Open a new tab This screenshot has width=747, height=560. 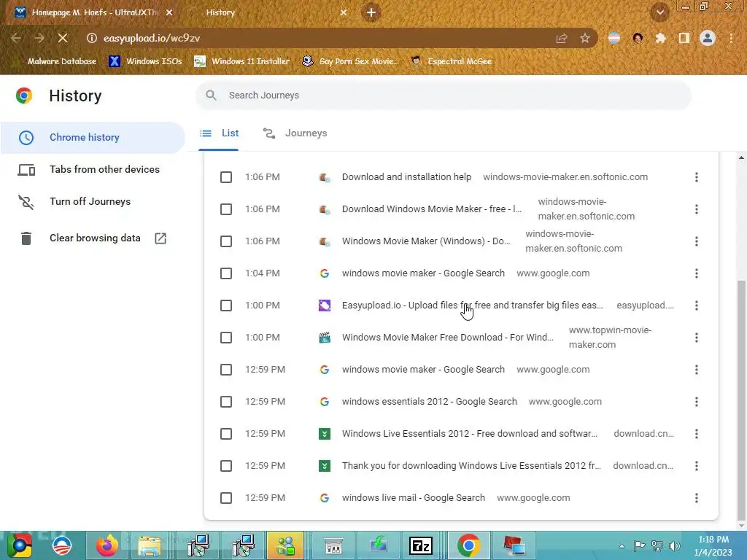371,12
